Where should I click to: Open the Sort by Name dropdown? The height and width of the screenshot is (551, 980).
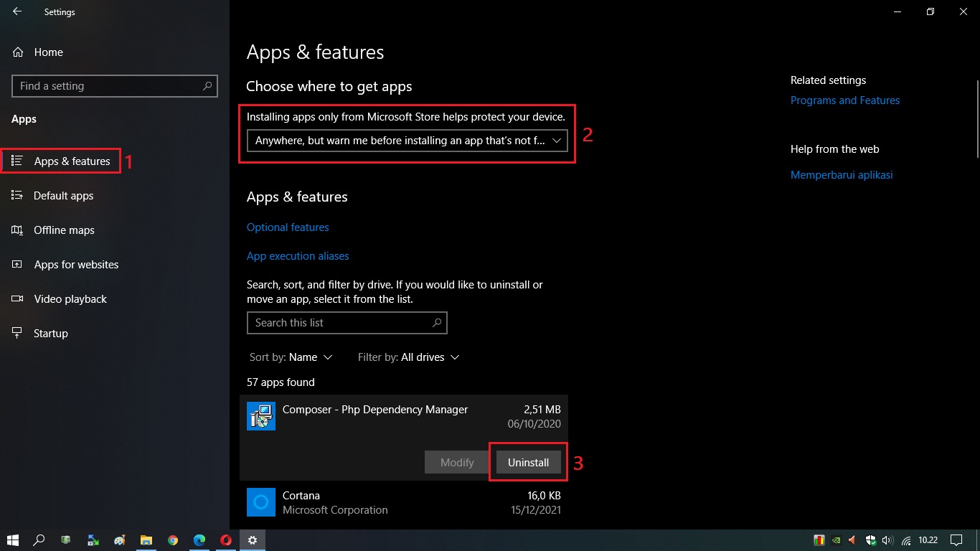click(291, 357)
